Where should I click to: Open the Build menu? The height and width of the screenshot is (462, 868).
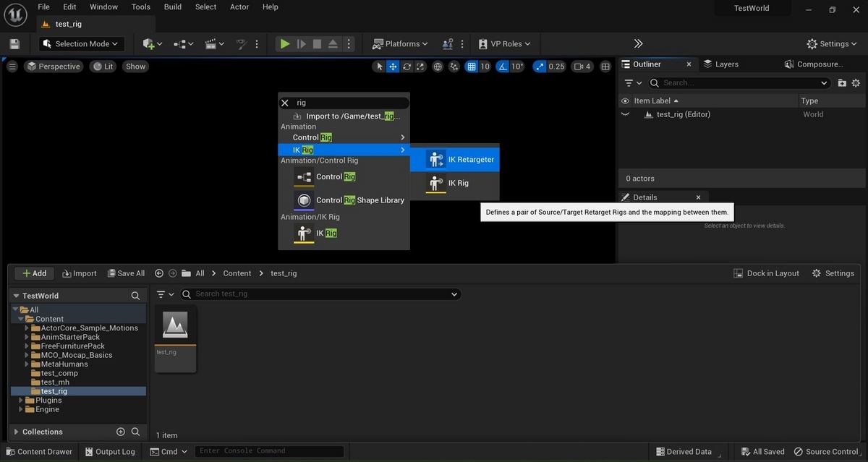pyautogui.click(x=173, y=7)
